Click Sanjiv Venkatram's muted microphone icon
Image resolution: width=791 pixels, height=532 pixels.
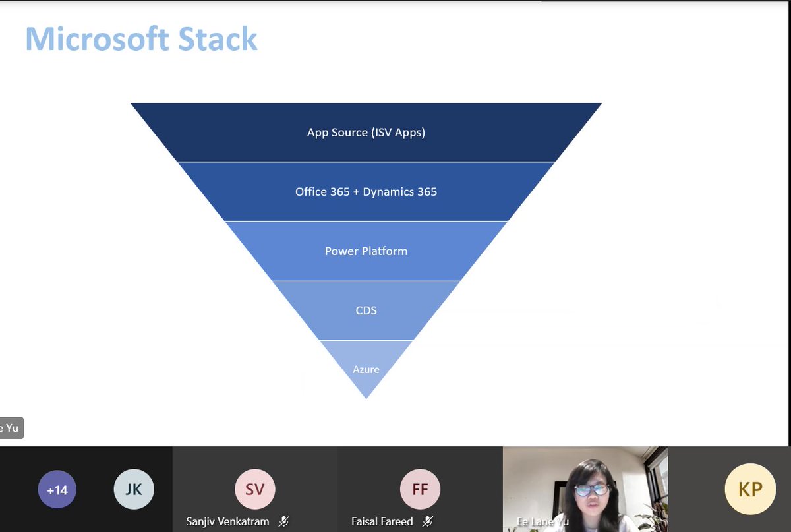point(284,522)
